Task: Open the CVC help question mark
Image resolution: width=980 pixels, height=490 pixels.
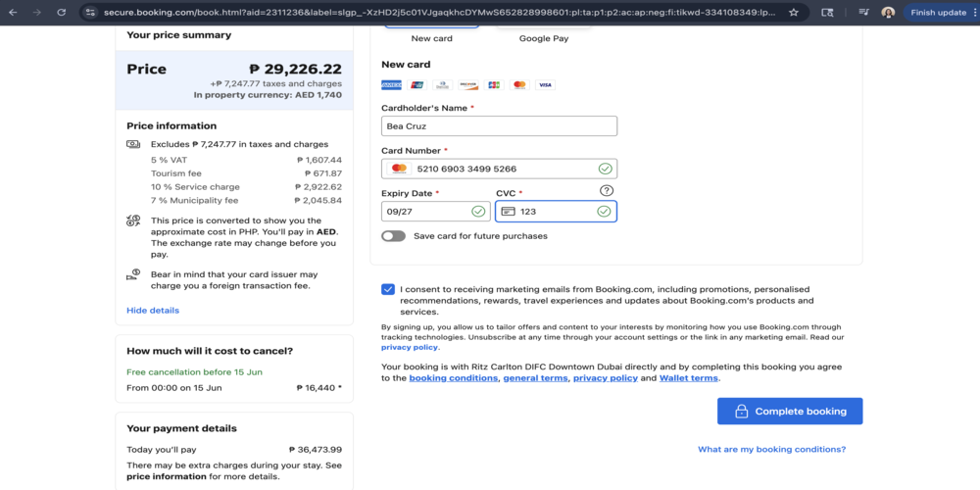Action: coord(606,191)
